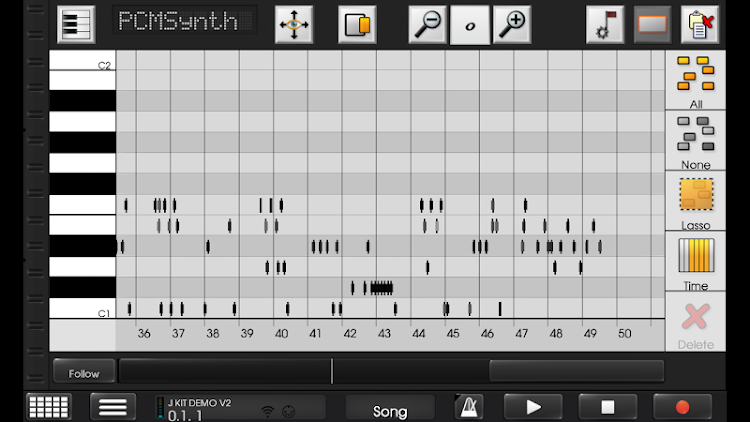Image resolution: width=750 pixels, height=422 pixels.
Task: Zoom in with the plus magnifier
Action: click(511, 24)
